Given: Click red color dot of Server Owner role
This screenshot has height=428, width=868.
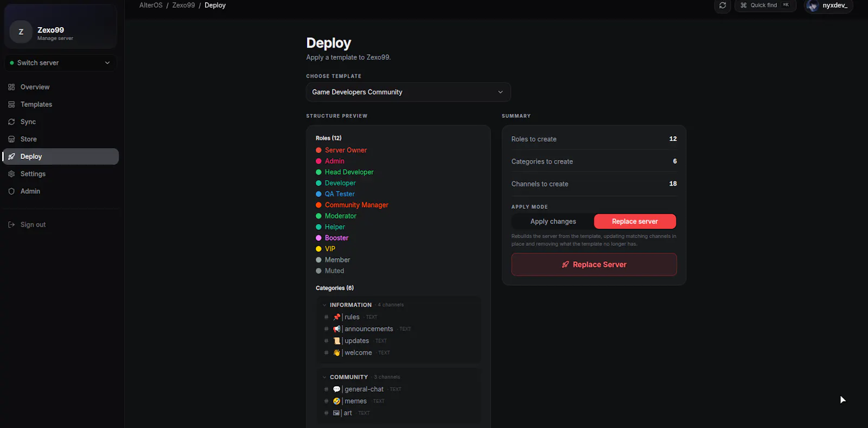Looking at the screenshot, I should (319, 150).
